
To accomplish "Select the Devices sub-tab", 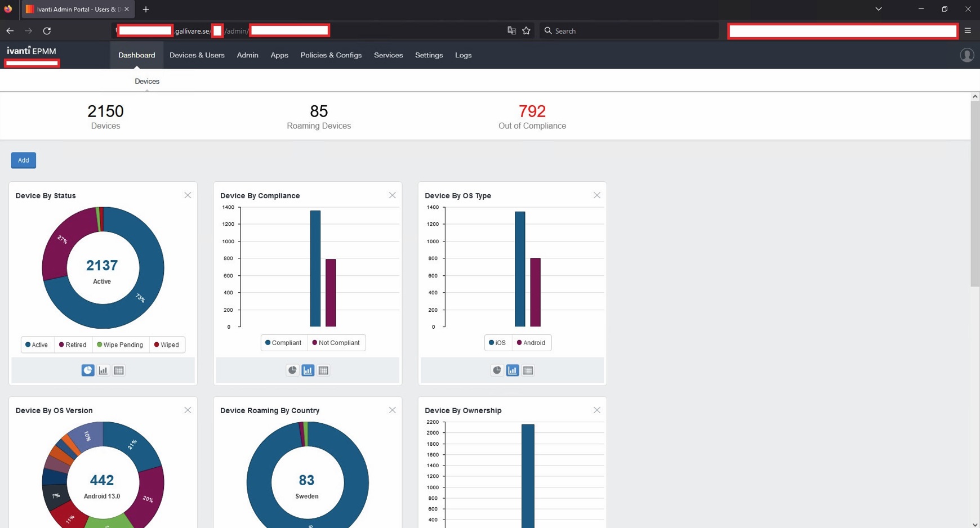I will (x=147, y=81).
